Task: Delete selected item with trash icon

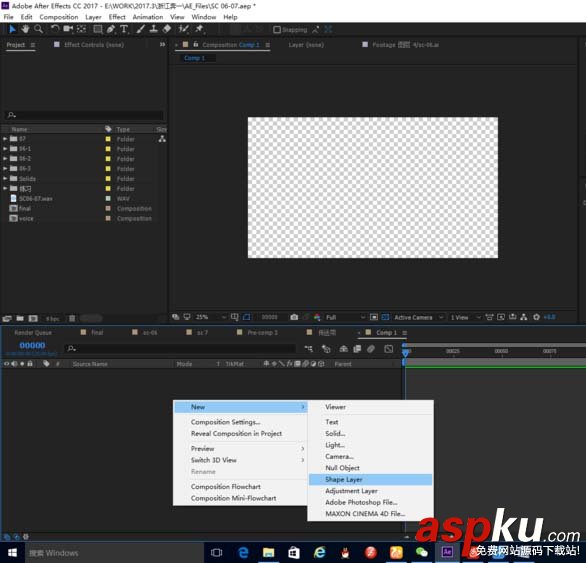Action: [72, 319]
